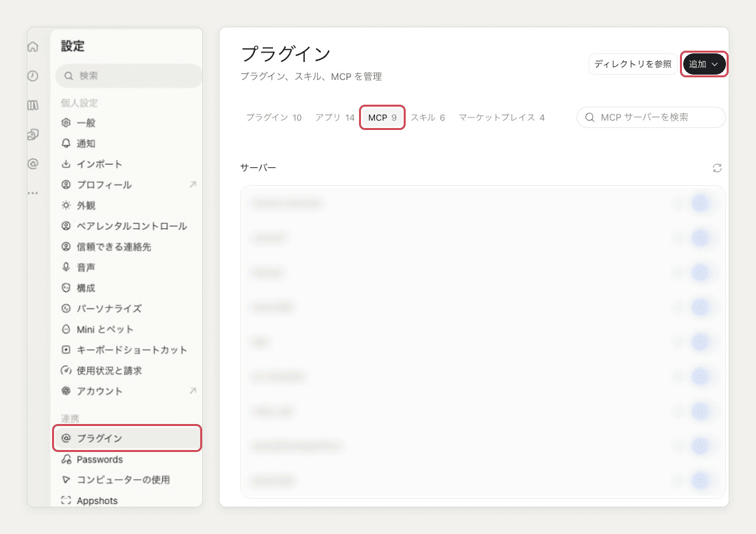
Task: Open the three-dots more menu in the left rail
Action: pos(33,193)
